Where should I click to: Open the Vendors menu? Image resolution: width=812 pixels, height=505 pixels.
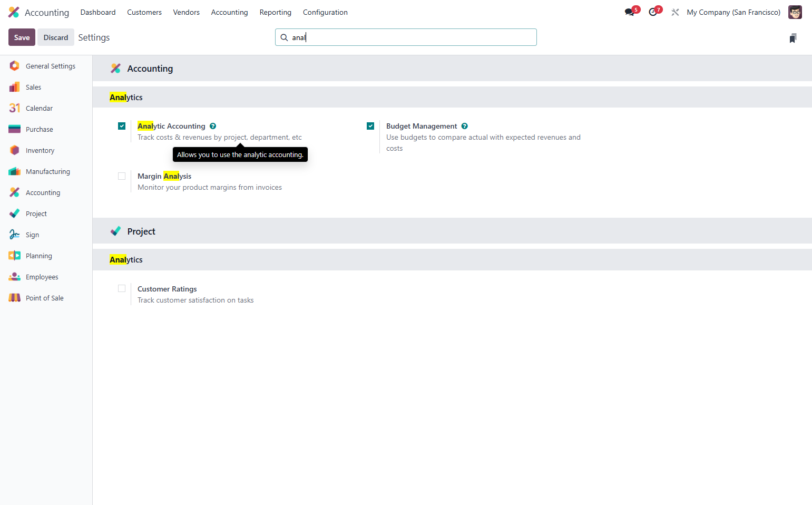pos(187,12)
